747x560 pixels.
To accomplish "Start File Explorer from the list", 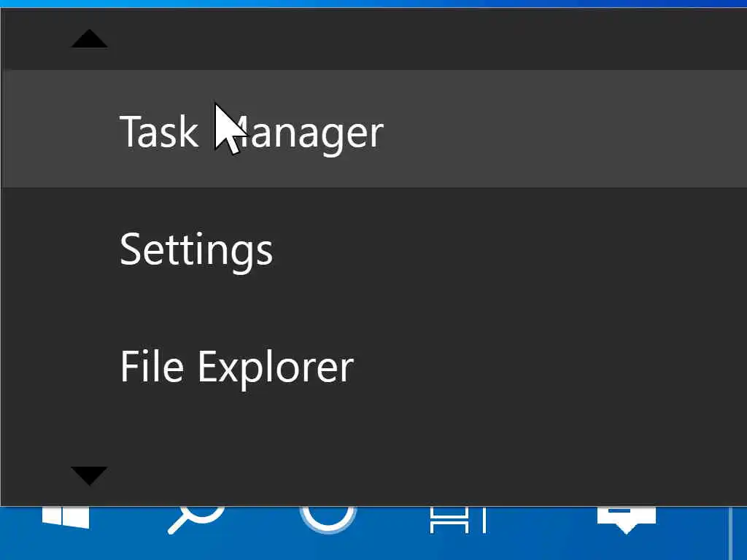I will tap(236, 367).
